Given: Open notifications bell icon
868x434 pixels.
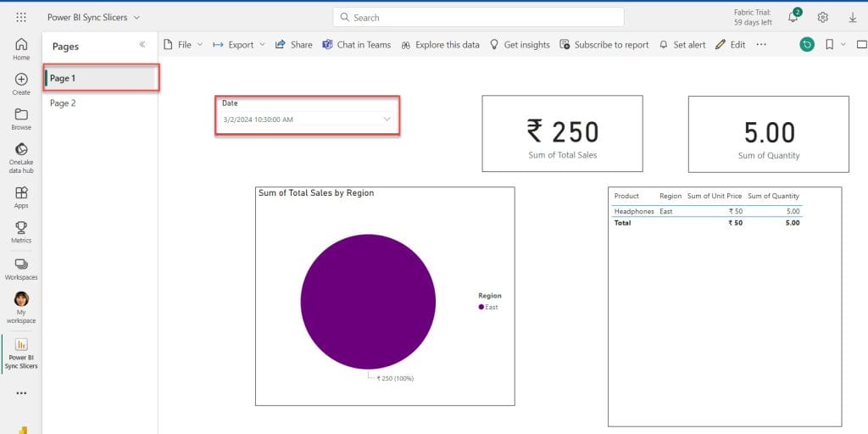Looking at the screenshot, I should coord(793,17).
